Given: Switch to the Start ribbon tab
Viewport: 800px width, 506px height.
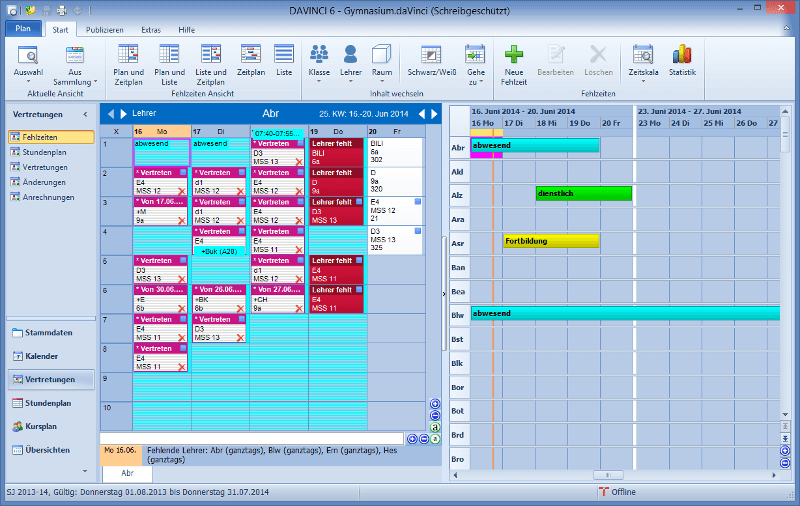Looking at the screenshot, I should (x=60, y=30).
